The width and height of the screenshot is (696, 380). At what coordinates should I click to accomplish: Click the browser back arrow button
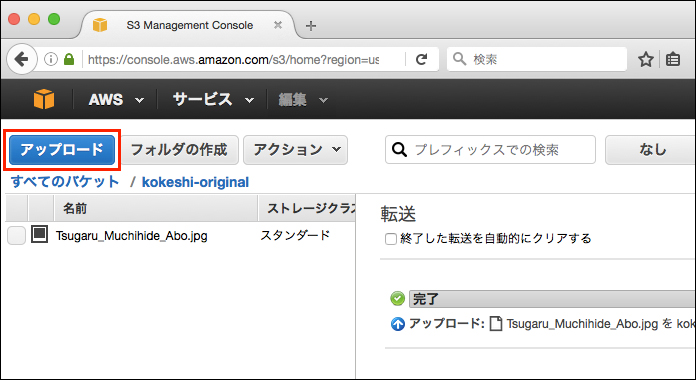[21, 59]
